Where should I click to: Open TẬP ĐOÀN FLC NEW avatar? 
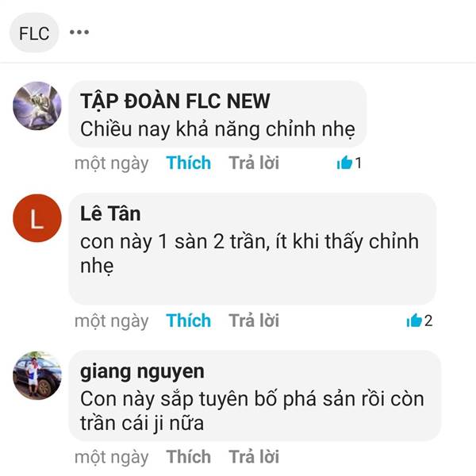(x=37, y=106)
